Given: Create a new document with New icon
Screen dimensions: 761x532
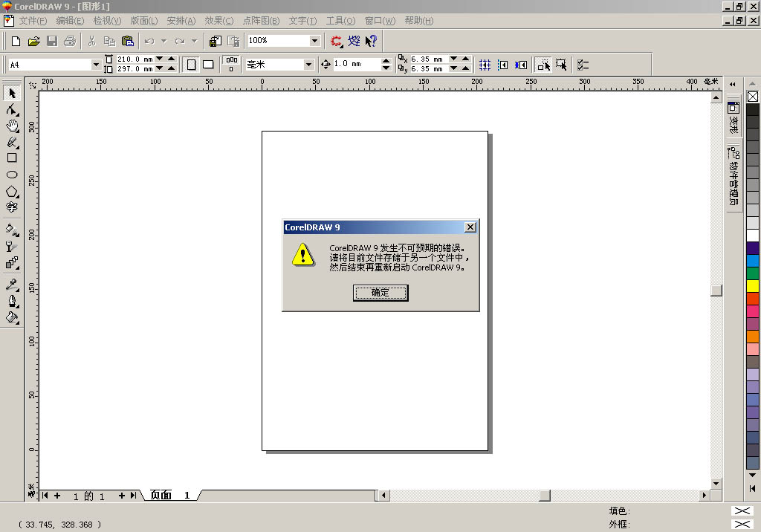Looking at the screenshot, I should pos(16,42).
